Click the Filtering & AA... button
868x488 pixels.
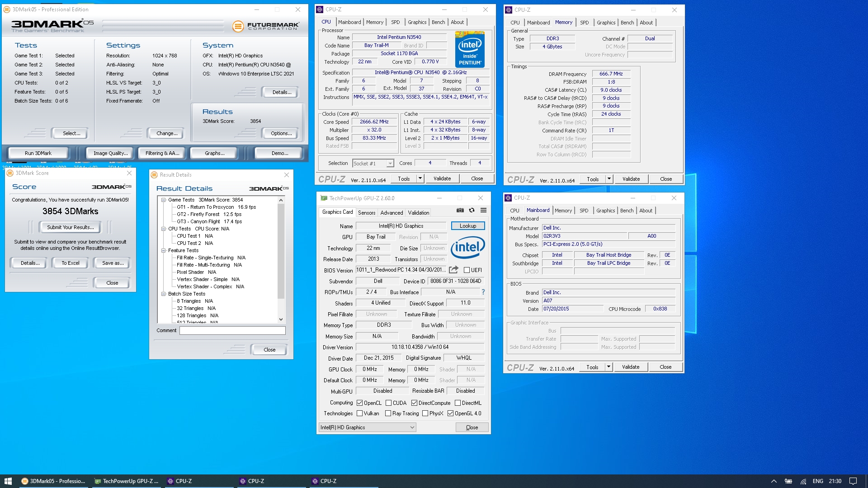tap(162, 153)
